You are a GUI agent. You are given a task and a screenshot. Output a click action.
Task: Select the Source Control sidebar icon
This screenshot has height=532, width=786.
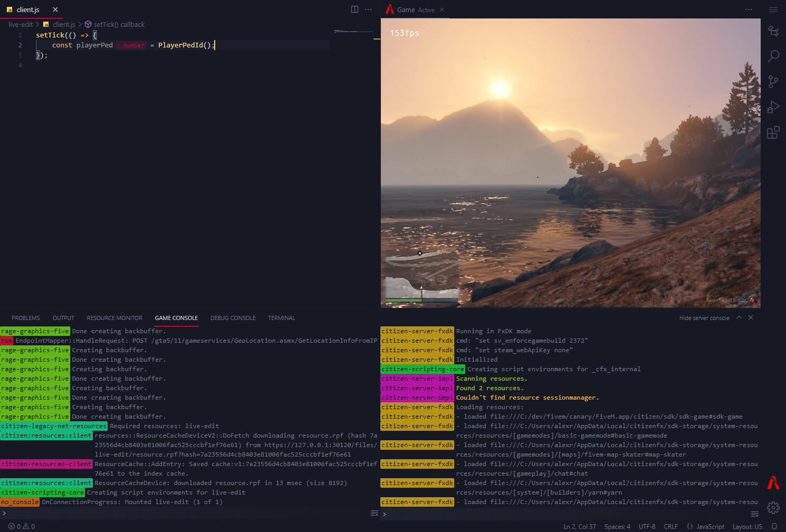pos(773,81)
